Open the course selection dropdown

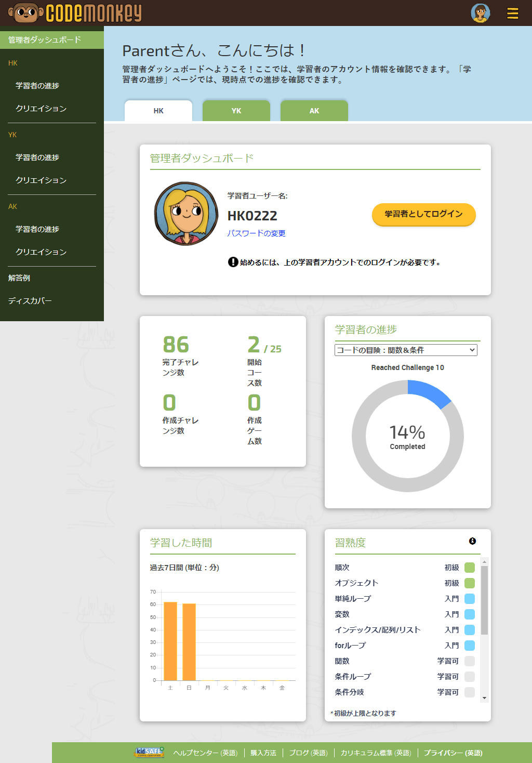[406, 350]
